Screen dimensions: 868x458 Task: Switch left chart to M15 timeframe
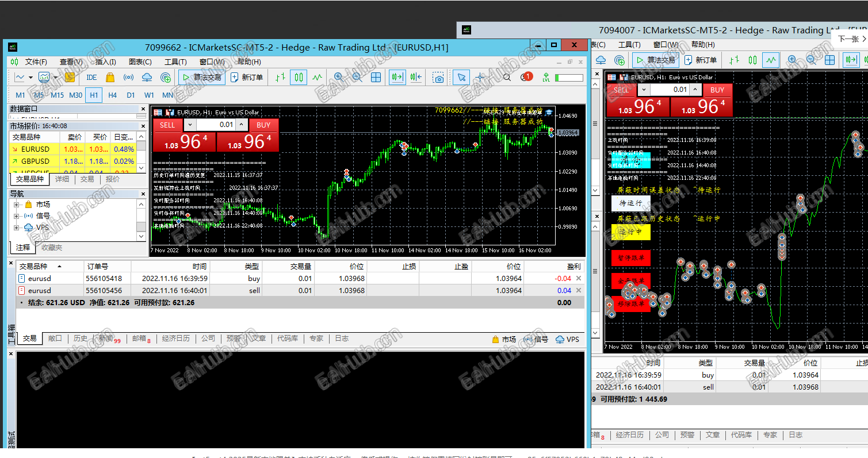point(57,95)
